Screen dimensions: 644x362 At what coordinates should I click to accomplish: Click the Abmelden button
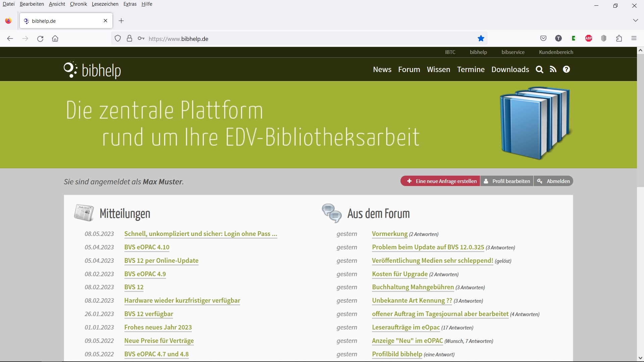pyautogui.click(x=553, y=181)
